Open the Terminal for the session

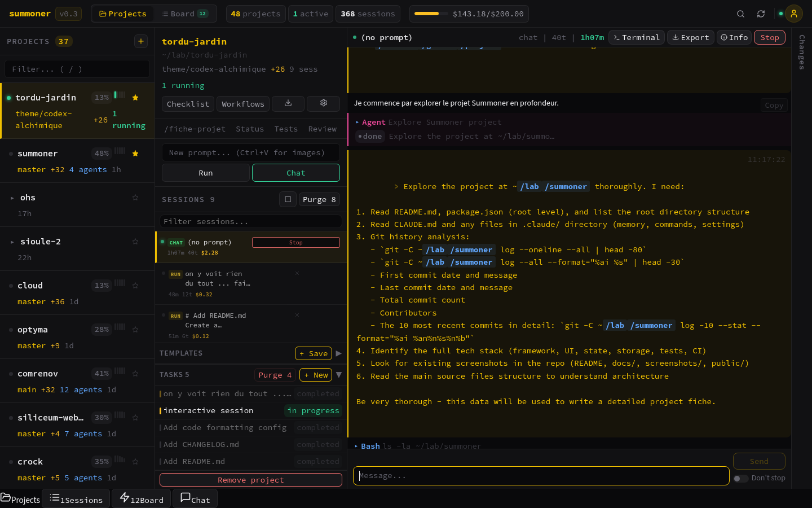pos(636,37)
